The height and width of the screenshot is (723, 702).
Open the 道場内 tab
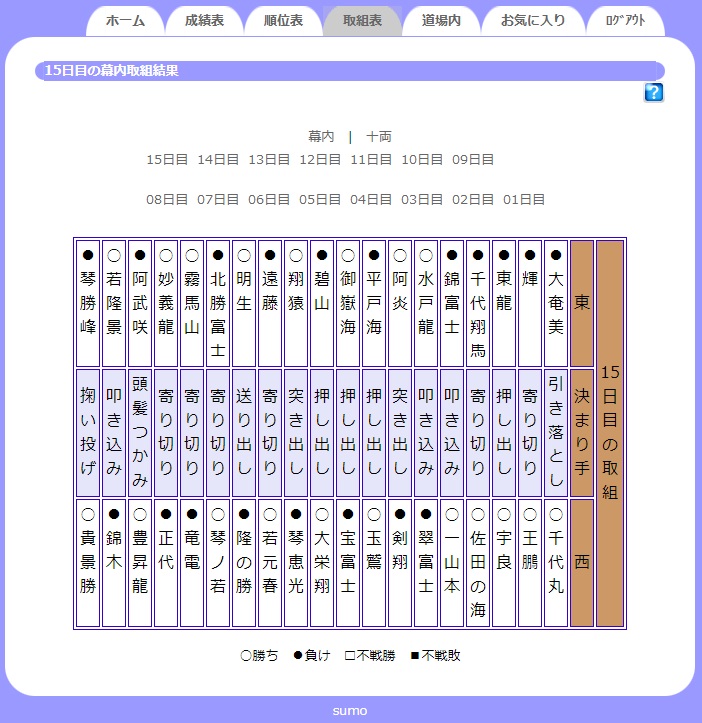pos(441,21)
